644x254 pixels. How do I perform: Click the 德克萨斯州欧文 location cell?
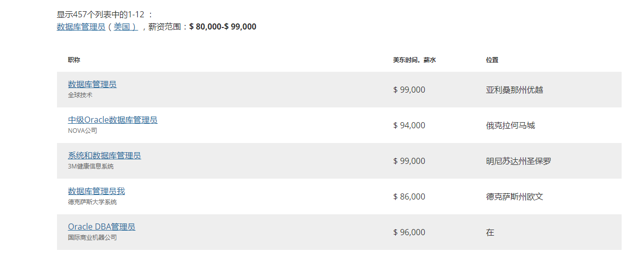coord(514,196)
